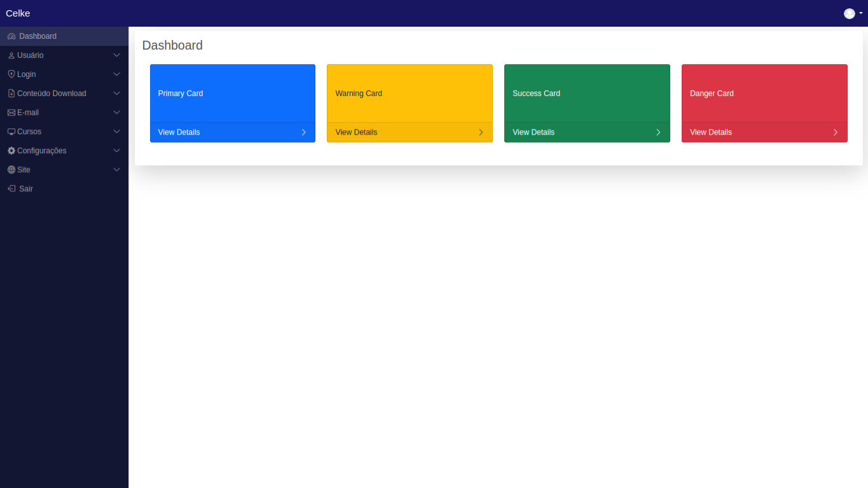Click the arrow on the Warning Card footer
The height and width of the screenshot is (488, 868).
point(481,132)
